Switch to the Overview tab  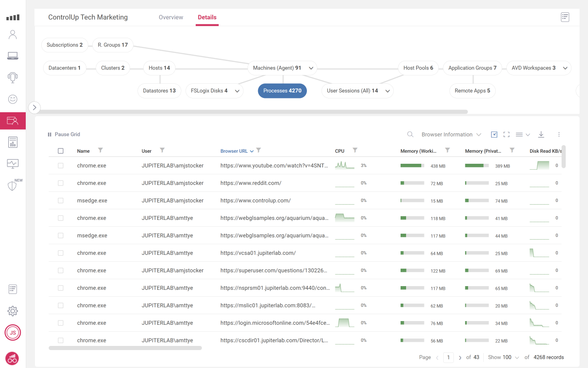point(170,17)
